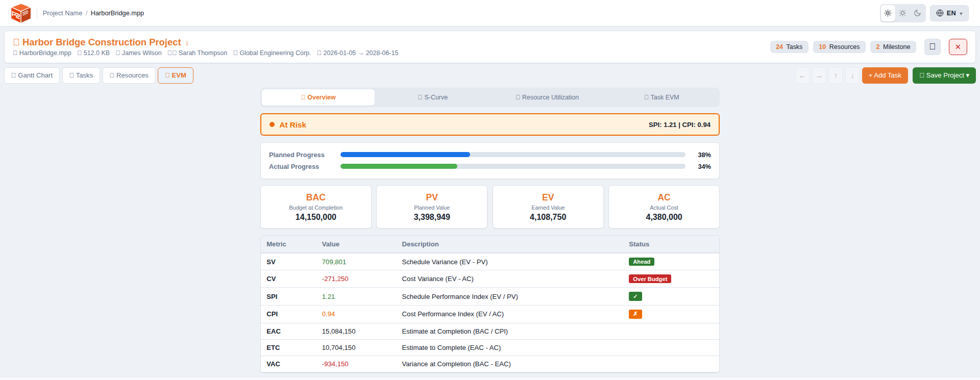Screen dimensions: 980x380
Task: Click the orange X CPI status badge
Action: coord(635,314)
